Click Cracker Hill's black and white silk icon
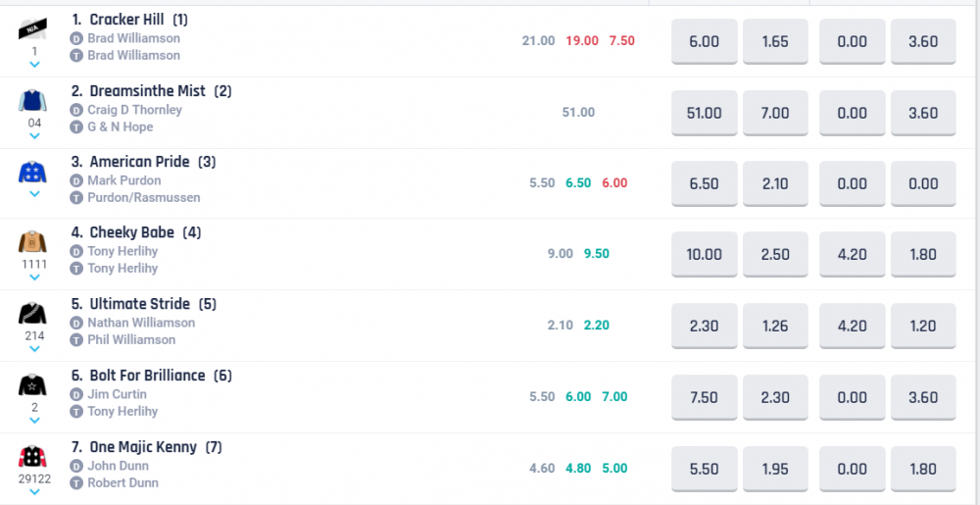The width and height of the screenshot is (980, 505). (34, 29)
